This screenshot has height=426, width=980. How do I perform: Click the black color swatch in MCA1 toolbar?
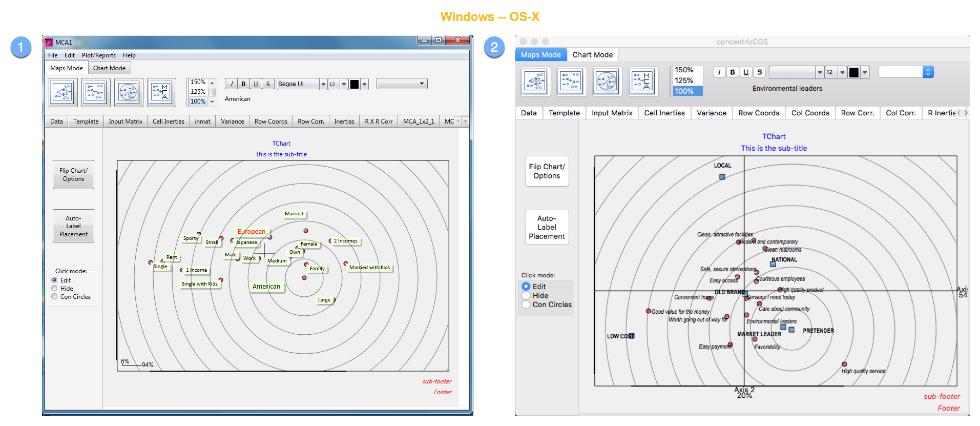coord(355,84)
